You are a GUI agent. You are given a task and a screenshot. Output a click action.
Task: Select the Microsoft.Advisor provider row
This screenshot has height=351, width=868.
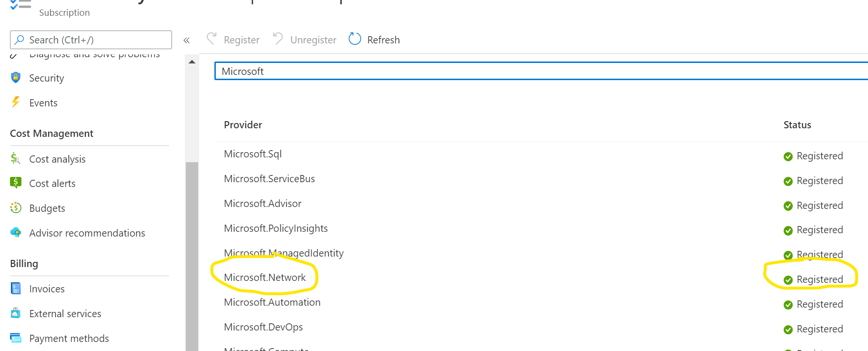541,204
